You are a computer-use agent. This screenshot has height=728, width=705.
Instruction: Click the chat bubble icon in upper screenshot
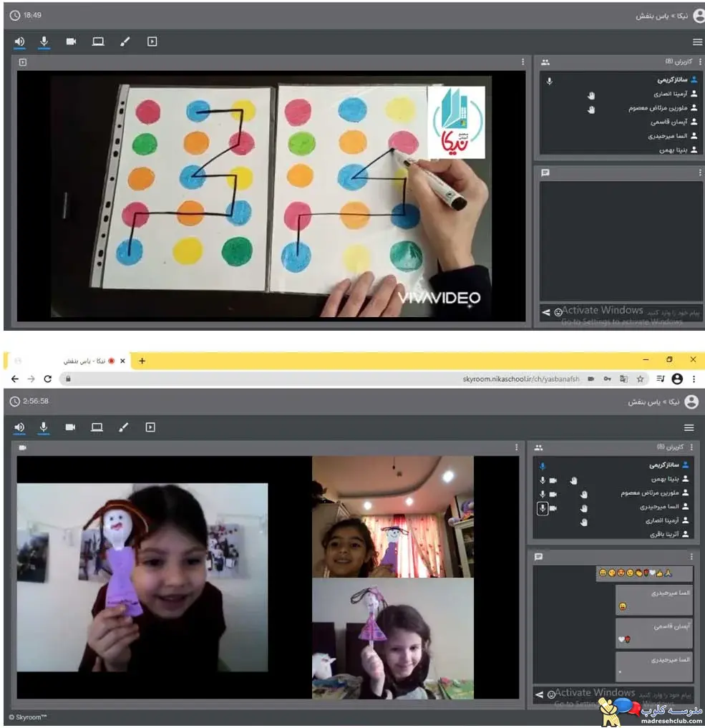pos(545,173)
